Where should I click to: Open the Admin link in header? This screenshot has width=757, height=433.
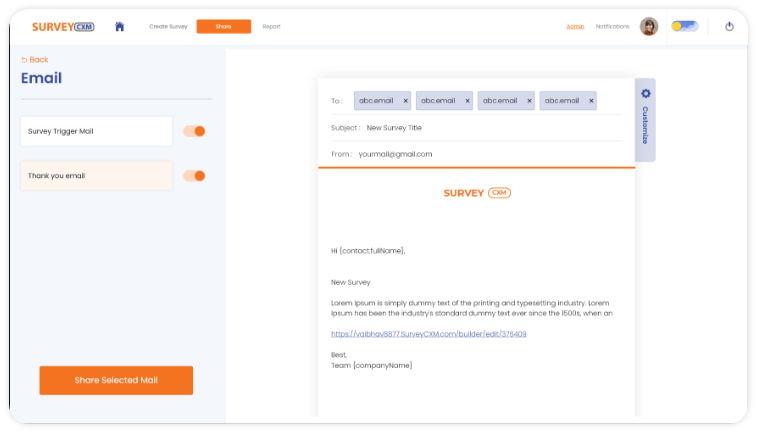click(575, 27)
